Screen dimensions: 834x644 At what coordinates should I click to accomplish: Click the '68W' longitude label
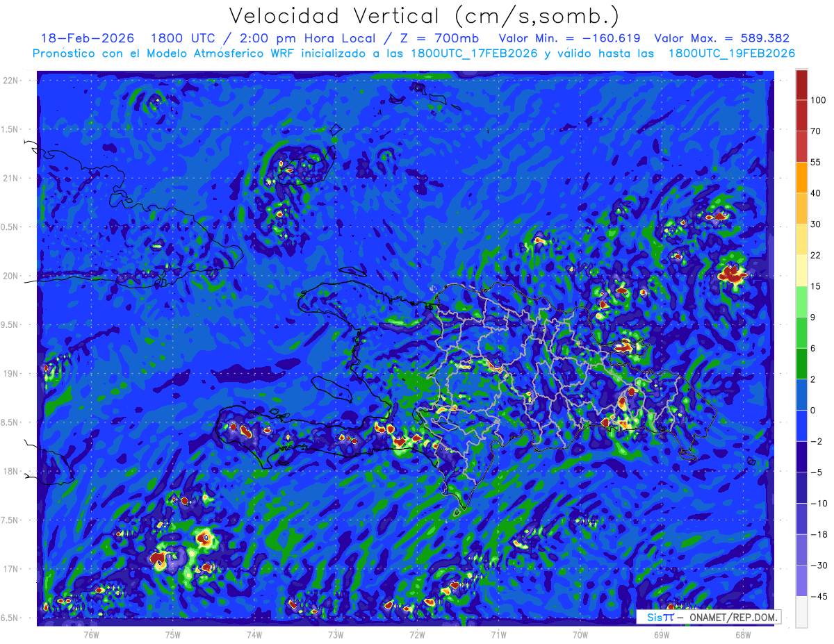tap(743, 634)
